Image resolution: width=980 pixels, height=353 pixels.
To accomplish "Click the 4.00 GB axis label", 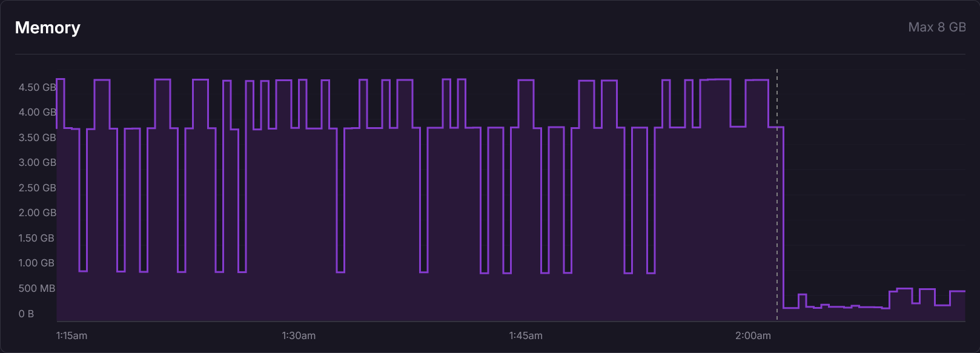I will click(x=37, y=112).
